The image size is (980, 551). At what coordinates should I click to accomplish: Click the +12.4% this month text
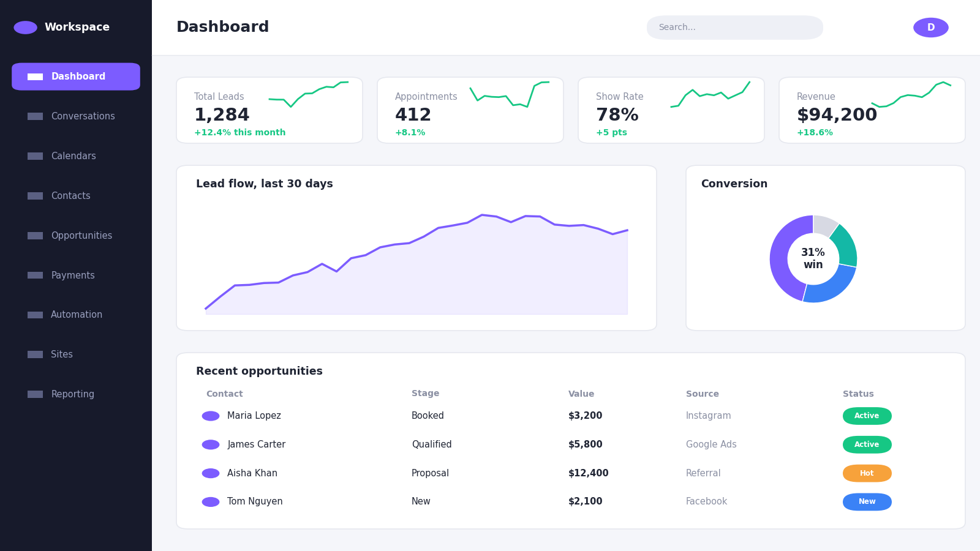[x=239, y=132]
